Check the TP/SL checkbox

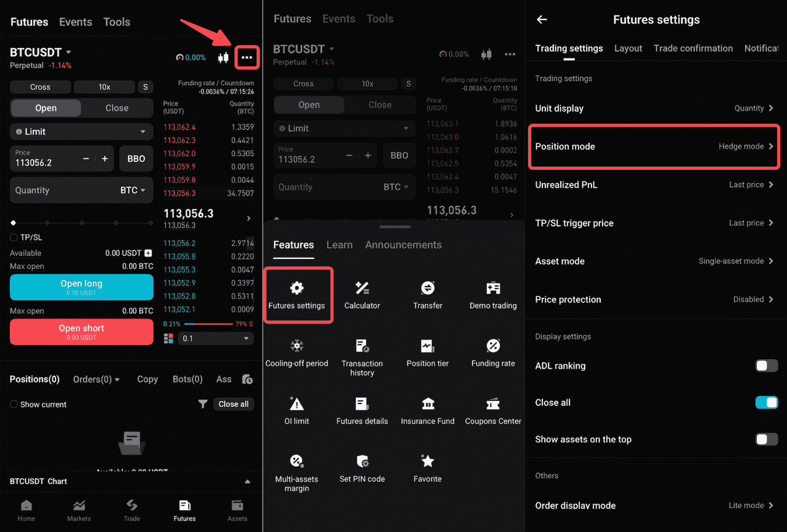click(13, 237)
